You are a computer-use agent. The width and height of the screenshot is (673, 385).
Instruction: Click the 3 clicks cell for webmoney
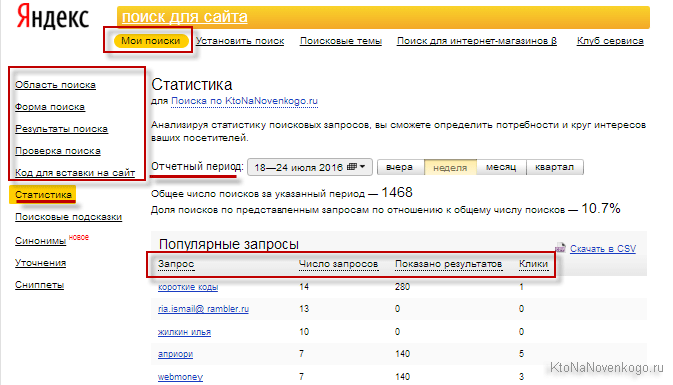(521, 377)
